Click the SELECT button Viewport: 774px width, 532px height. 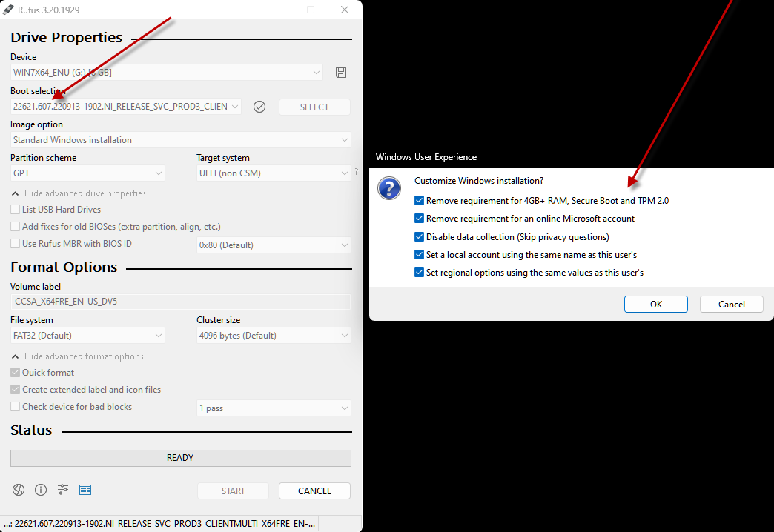coord(314,107)
